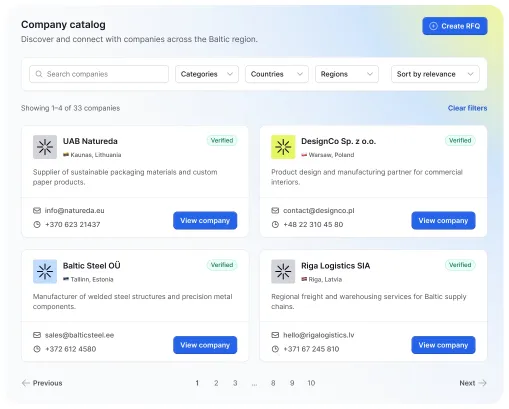This screenshot has height=409, width=509.
Task: Click the Riga Logistics SIA logo
Action: pyautogui.click(x=283, y=271)
